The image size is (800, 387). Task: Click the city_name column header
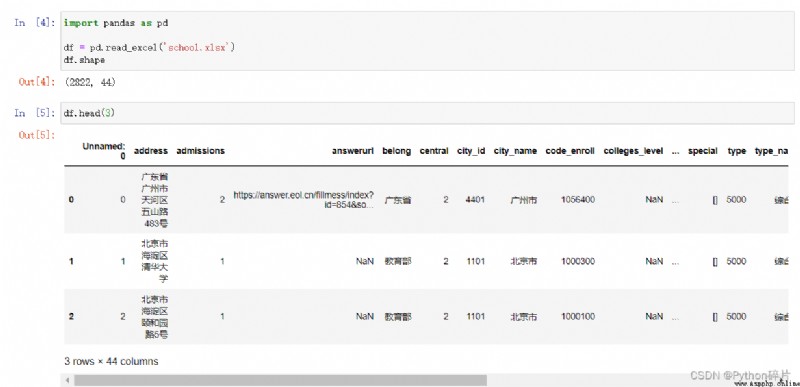(x=515, y=151)
